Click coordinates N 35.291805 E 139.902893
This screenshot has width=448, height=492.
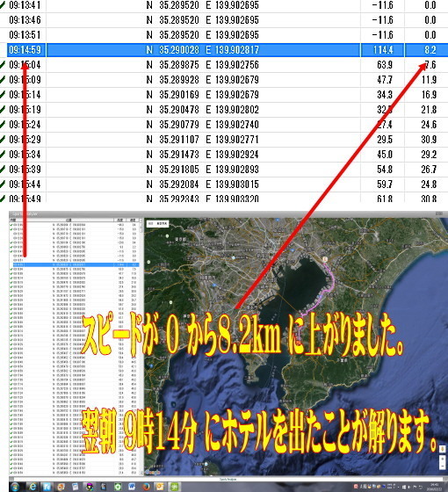(203, 169)
